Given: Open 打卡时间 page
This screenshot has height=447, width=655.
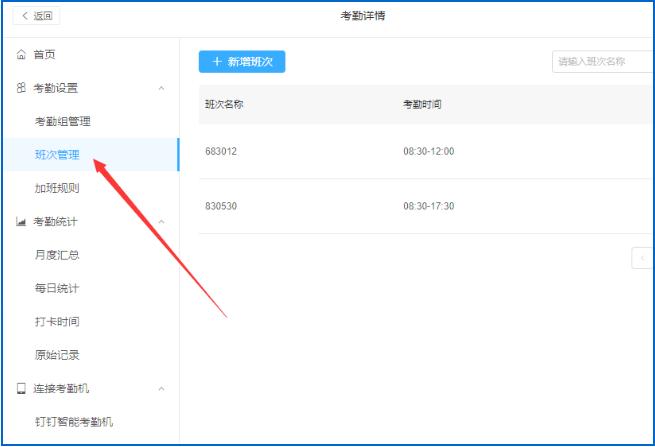Looking at the screenshot, I should [x=57, y=322].
